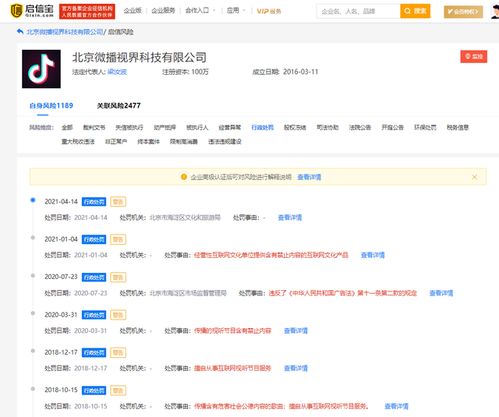The image size is (499, 417).
Task: Open the user avatar at top right
Action: (x=495, y=12)
